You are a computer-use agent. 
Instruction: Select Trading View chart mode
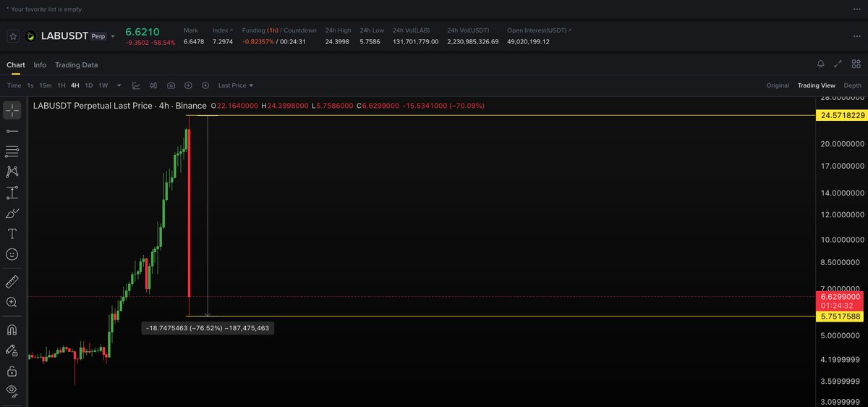[817, 85]
